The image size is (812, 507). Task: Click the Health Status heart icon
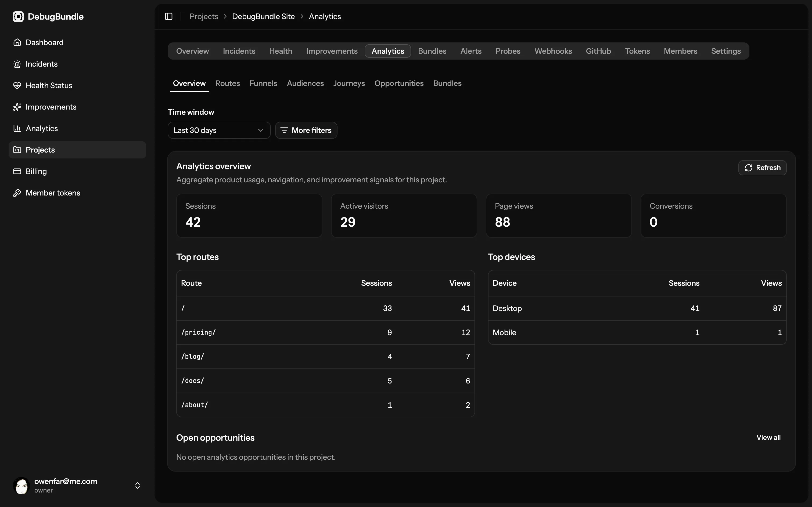17,85
